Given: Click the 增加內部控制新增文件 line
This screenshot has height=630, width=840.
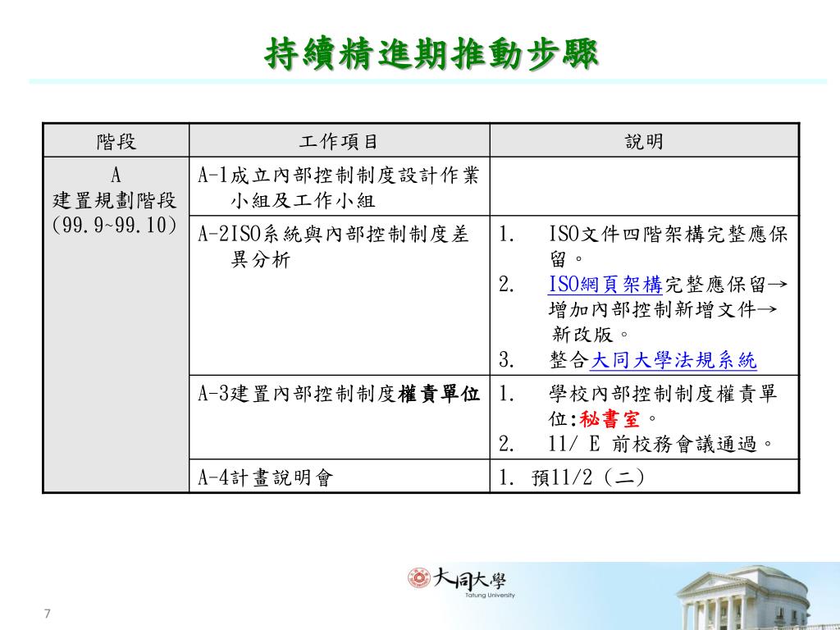Looking at the screenshot, I should pyautogui.click(x=662, y=309).
